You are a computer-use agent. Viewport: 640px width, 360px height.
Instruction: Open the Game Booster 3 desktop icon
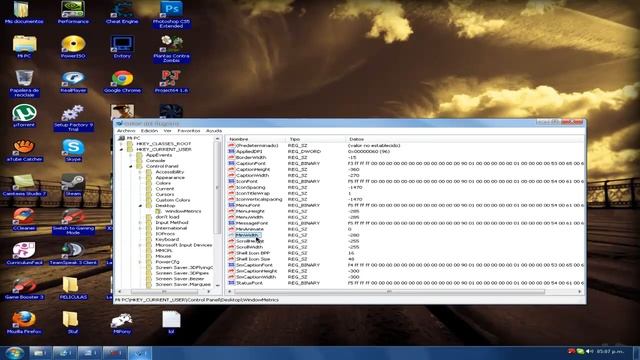[x=24, y=288]
